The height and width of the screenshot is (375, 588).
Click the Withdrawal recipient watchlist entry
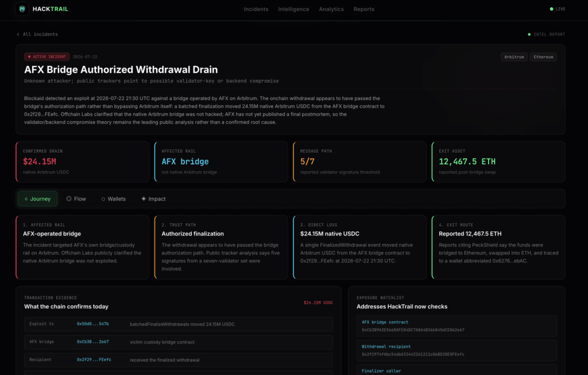tap(457, 350)
